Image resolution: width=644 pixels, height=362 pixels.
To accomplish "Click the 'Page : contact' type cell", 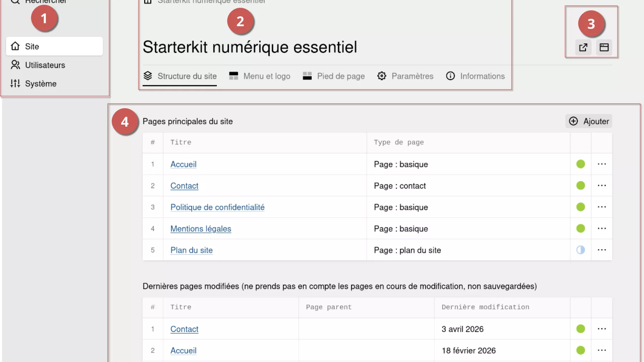I will coord(468,186).
